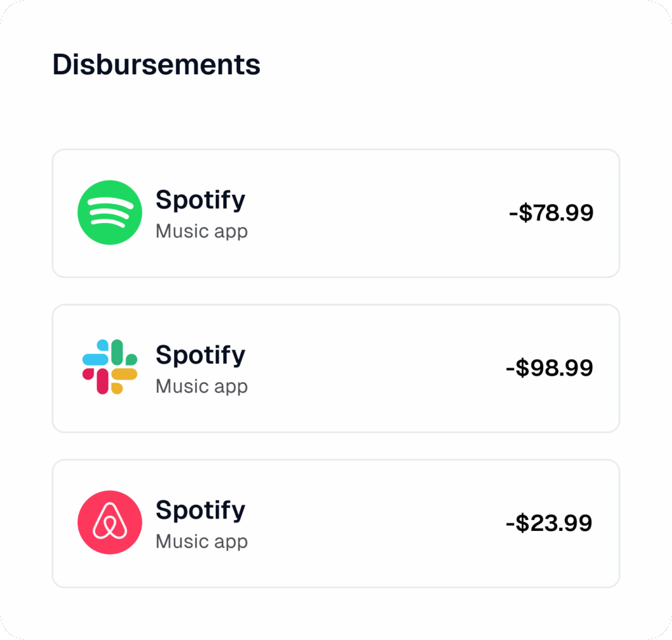This screenshot has width=672, height=640.
Task: Select the -$78.99 amount
Action: (x=551, y=213)
